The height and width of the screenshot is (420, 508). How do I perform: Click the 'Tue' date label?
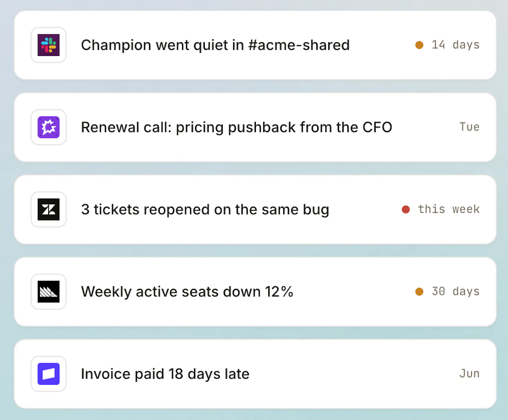pyautogui.click(x=469, y=127)
